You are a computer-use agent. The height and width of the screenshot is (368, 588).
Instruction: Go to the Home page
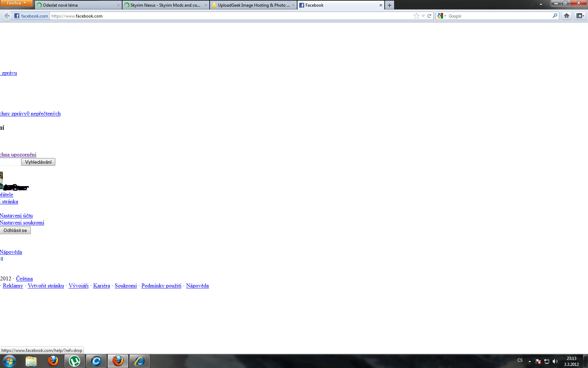(x=567, y=16)
